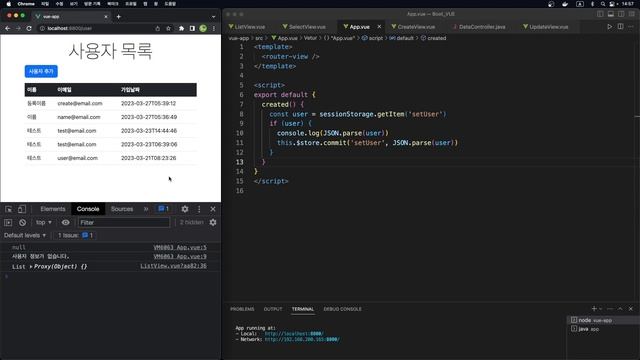Split the editor to the right
Image resolution: width=640 pixels, height=360 pixels.
[620, 27]
